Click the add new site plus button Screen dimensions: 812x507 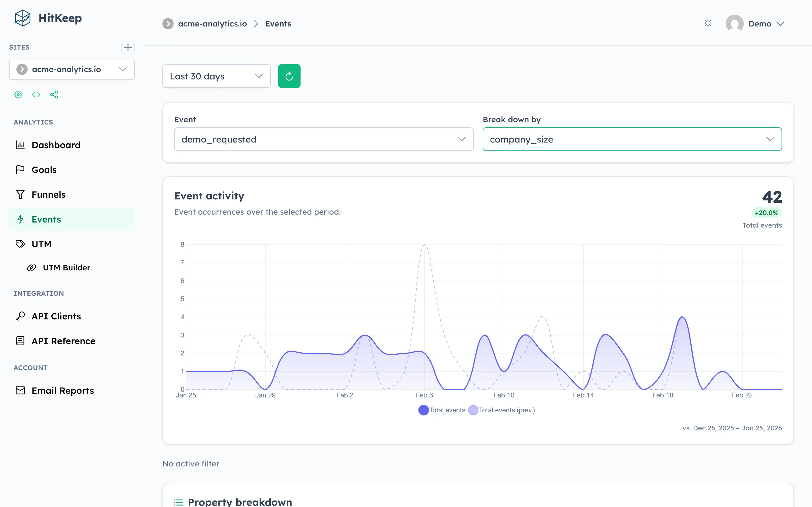point(128,47)
